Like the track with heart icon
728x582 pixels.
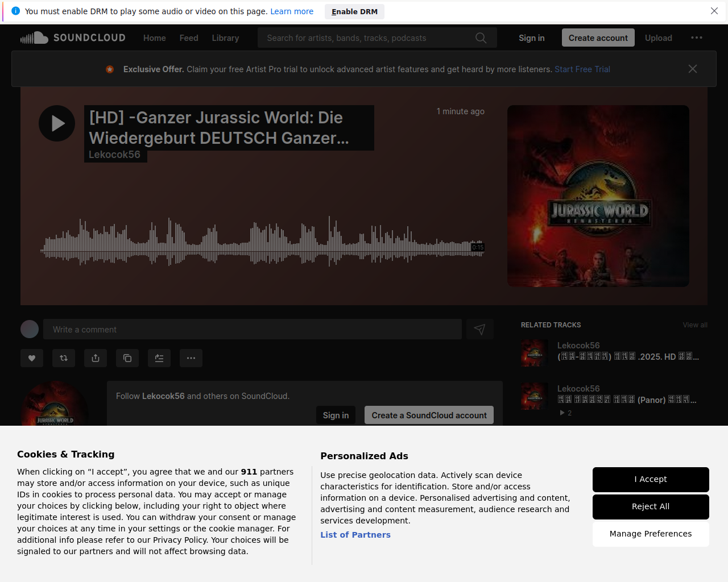click(32, 358)
